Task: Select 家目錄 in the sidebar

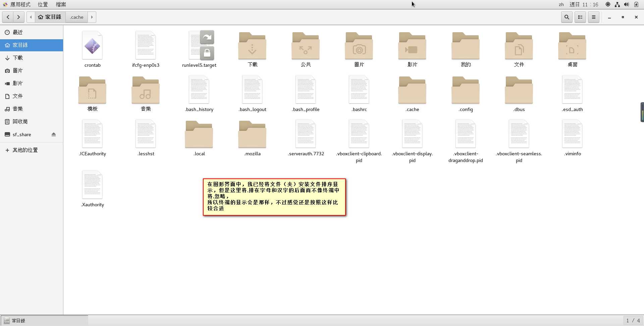Action: (x=32, y=45)
